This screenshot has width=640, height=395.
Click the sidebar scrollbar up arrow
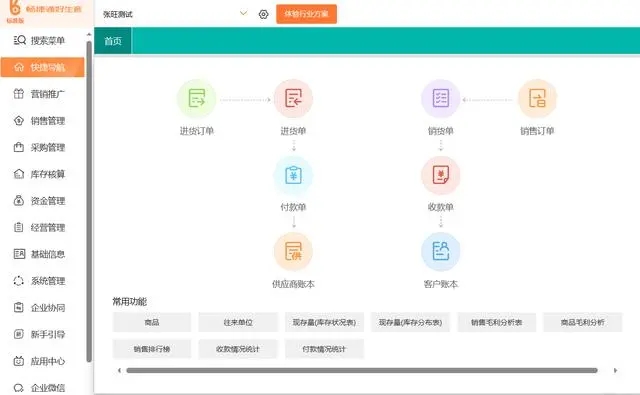[89, 35]
